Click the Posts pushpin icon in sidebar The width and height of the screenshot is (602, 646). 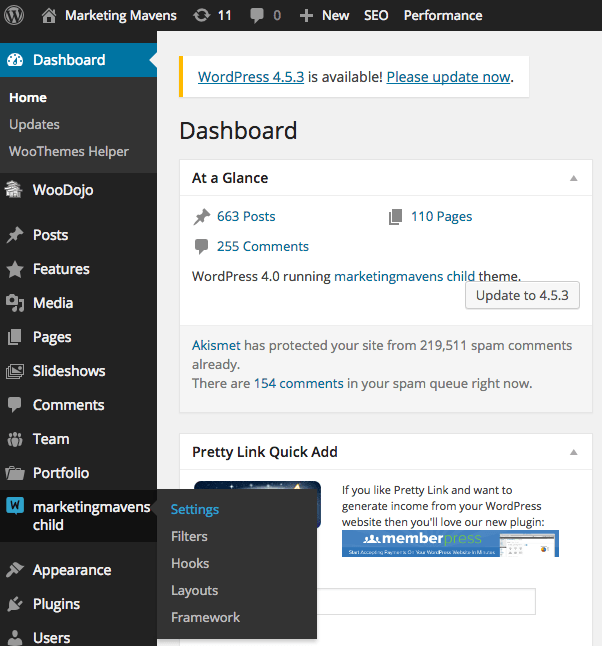(x=15, y=235)
